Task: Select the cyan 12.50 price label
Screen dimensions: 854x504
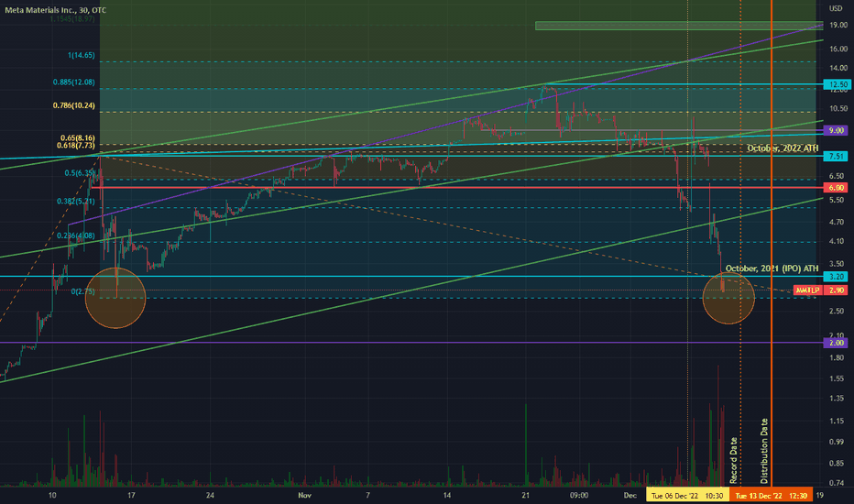Action: click(836, 84)
